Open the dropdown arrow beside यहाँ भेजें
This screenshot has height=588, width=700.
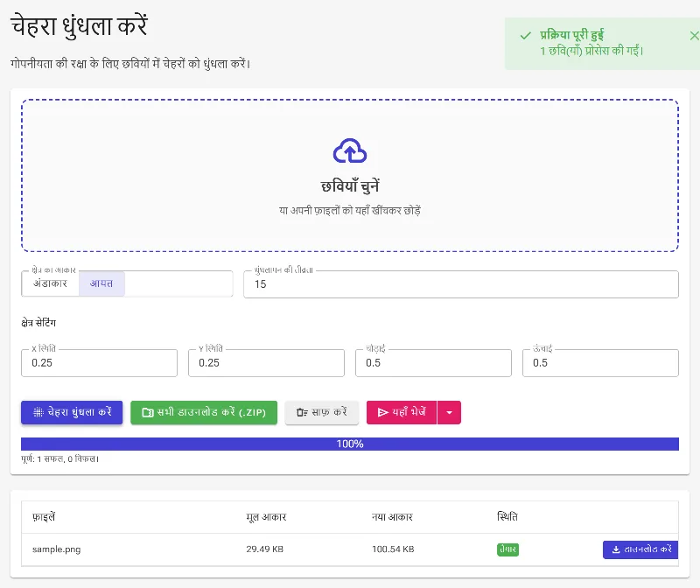449,412
